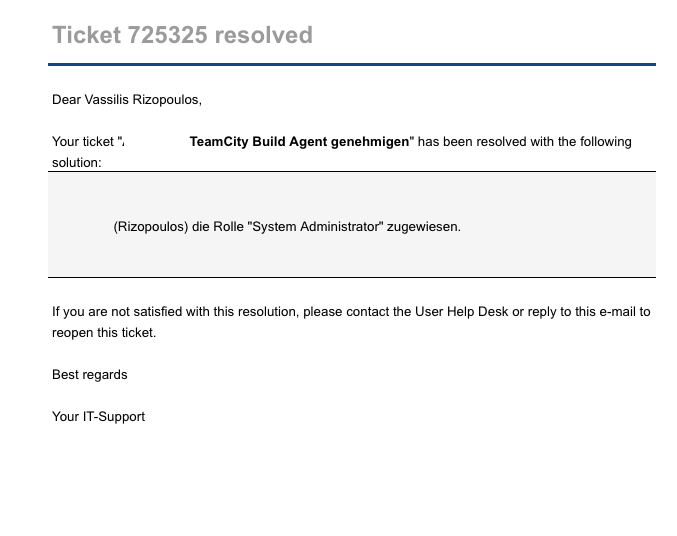Click the "solution:" label
This screenshot has width=677, height=536.
pyautogui.click(x=77, y=163)
